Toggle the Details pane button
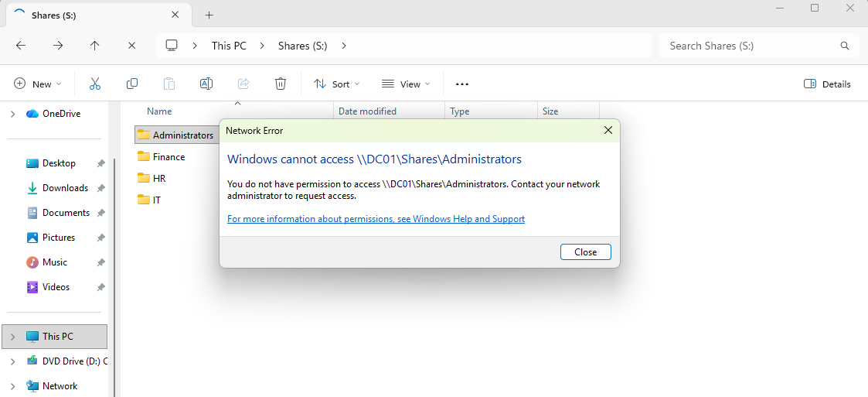 pyautogui.click(x=827, y=84)
